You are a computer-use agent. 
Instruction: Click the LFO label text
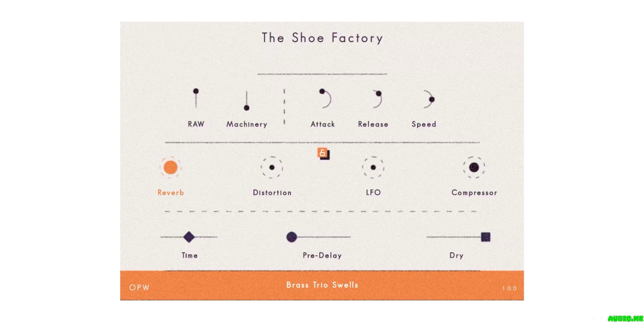(x=373, y=192)
